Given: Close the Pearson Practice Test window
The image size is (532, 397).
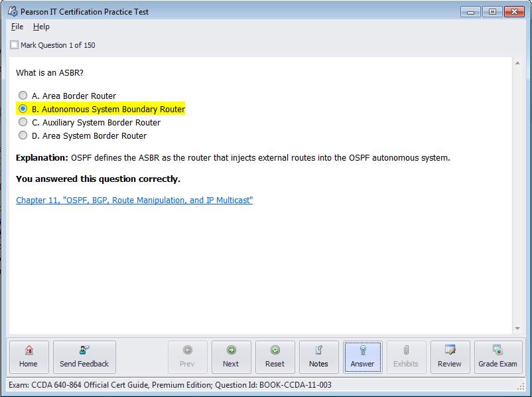Looking at the screenshot, I should click(514, 12).
